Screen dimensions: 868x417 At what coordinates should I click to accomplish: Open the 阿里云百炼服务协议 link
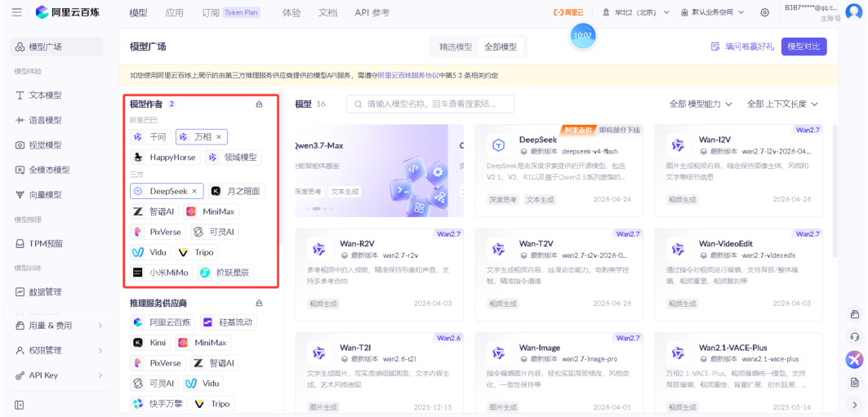click(x=408, y=75)
